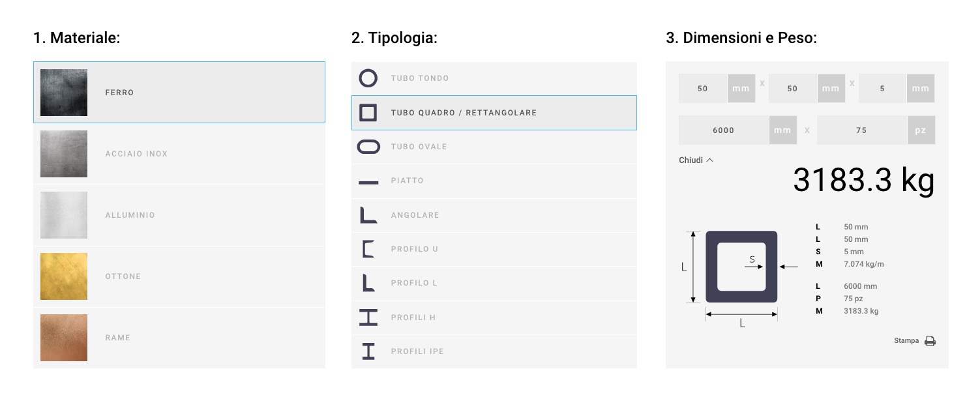
Task: Select Tubo Quadro / Rettangolare type
Action: 494,113
